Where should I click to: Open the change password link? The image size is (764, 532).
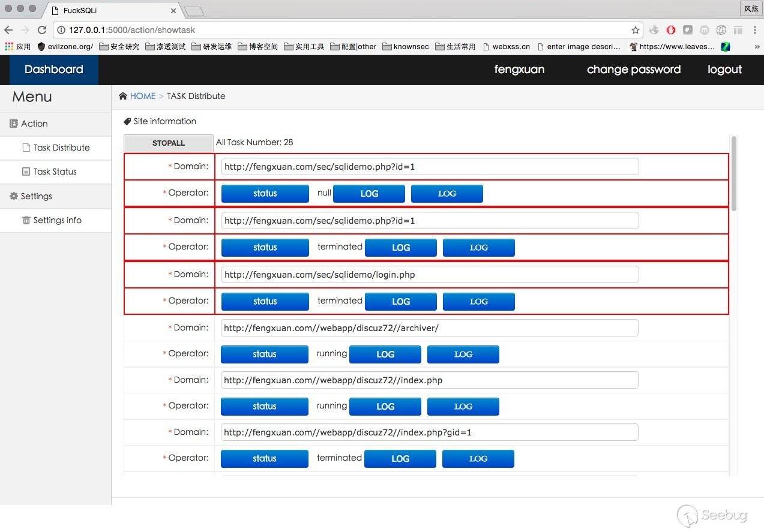pyautogui.click(x=633, y=70)
